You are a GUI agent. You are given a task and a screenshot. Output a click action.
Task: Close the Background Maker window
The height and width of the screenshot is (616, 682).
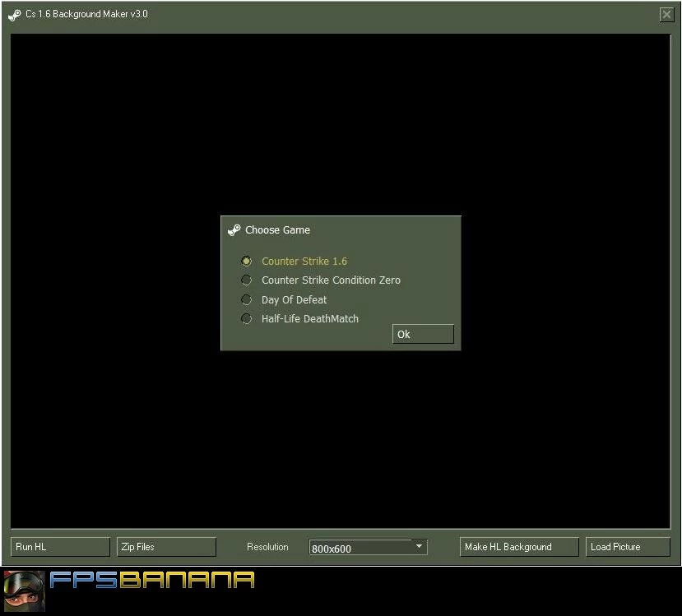pos(666,14)
